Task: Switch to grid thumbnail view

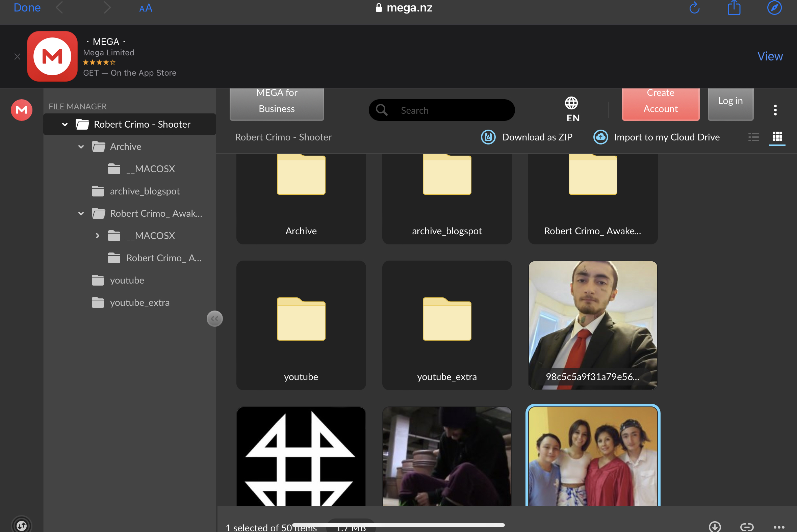Action: [777, 137]
